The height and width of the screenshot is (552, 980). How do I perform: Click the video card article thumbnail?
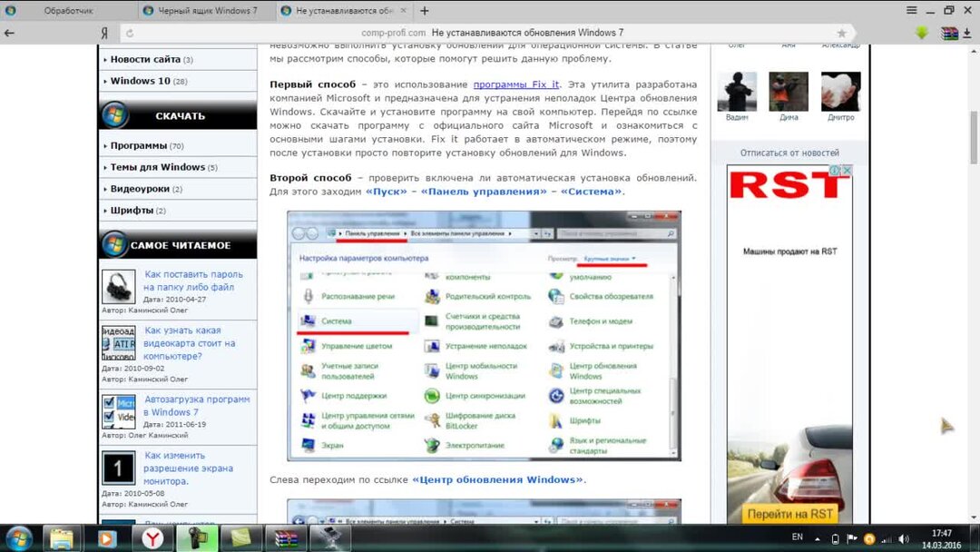(x=118, y=342)
